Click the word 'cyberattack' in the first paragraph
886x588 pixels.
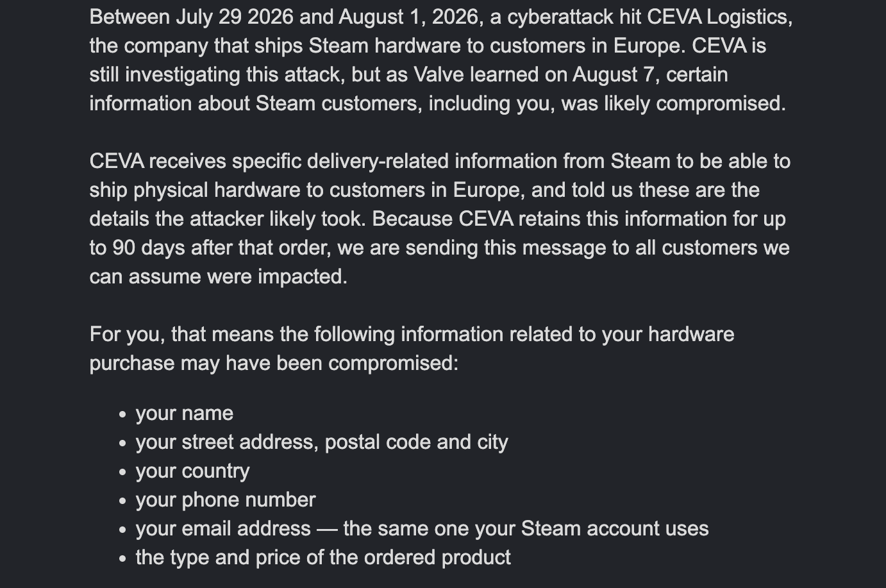pyautogui.click(x=560, y=17)
